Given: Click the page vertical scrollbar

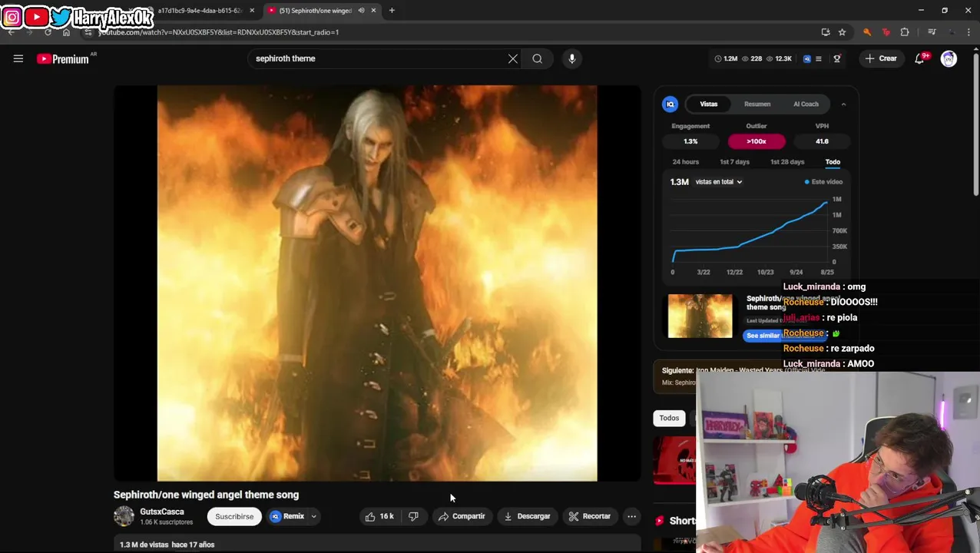Looking at the screenshot, I should coord(976,123).
